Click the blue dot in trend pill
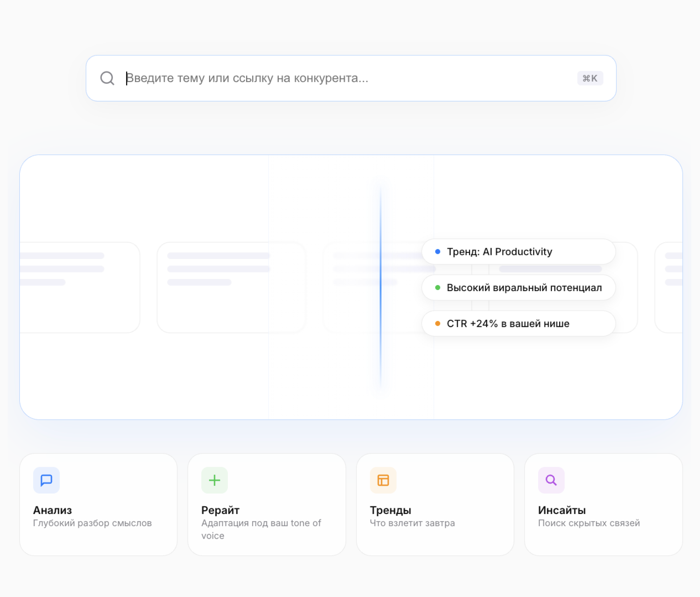 point(438,252)
